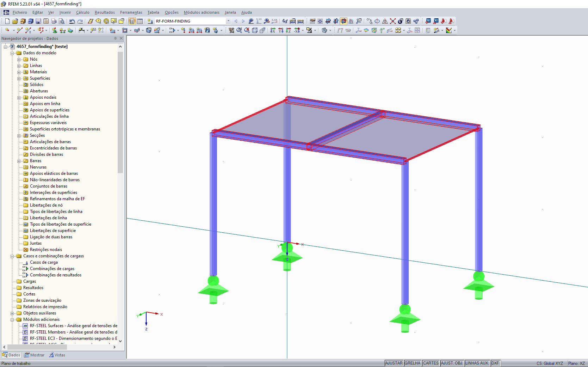
Task: Toggle LINHAS AUX. display in the status bar
Action: (477, 363)
